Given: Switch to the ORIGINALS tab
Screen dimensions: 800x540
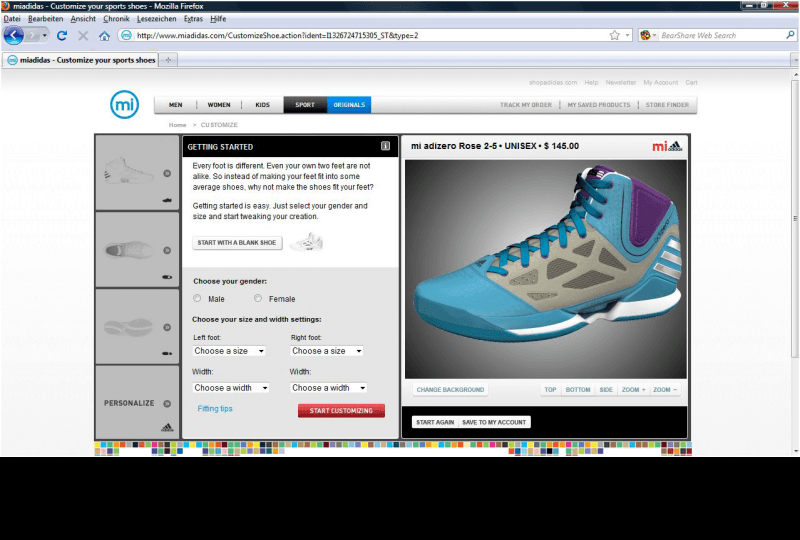Looking at the screenshot, I should pos(349,105).
